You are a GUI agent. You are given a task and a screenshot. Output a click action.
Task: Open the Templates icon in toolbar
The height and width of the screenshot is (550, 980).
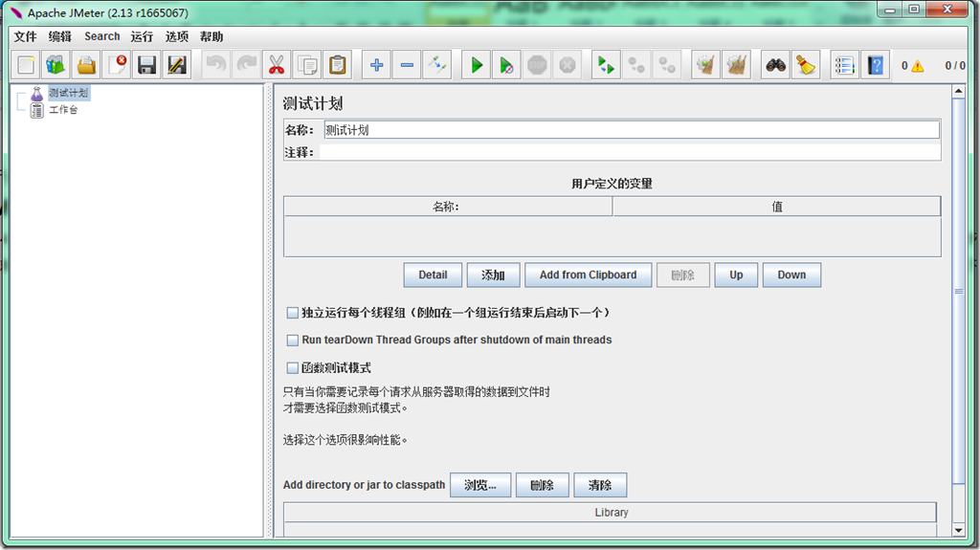(56, 65)
